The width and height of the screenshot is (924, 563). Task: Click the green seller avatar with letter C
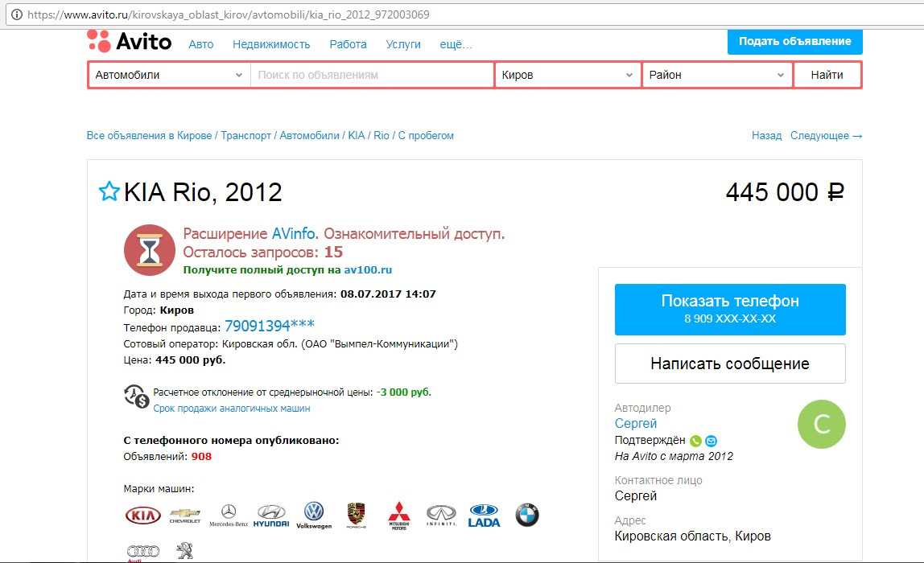tap(822, 424)
